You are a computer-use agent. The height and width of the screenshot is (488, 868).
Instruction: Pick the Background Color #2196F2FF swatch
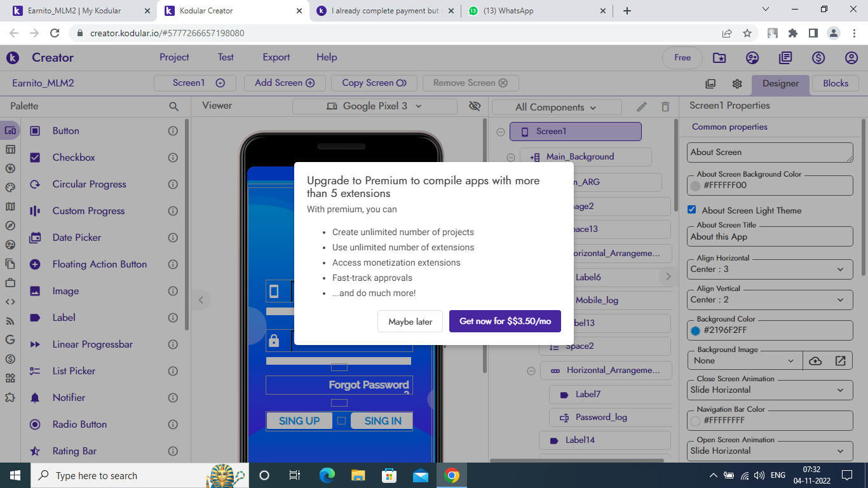click(695, 331)
